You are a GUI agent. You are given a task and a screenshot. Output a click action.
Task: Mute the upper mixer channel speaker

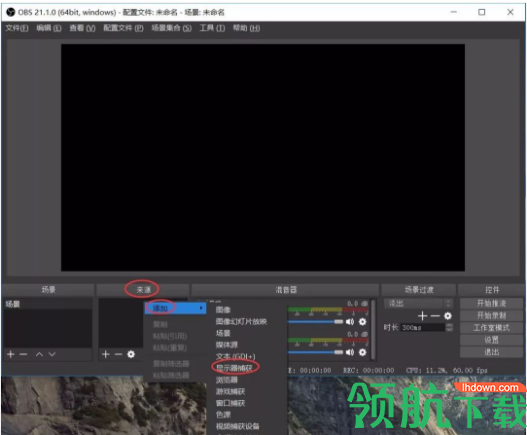(x=350, y=322)
